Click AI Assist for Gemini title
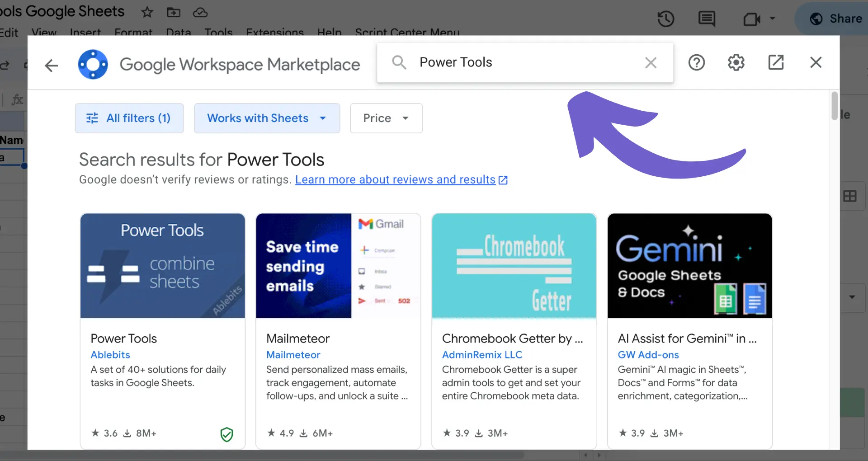This screenshot has width=868, height=461. click(x=687, y=339)
